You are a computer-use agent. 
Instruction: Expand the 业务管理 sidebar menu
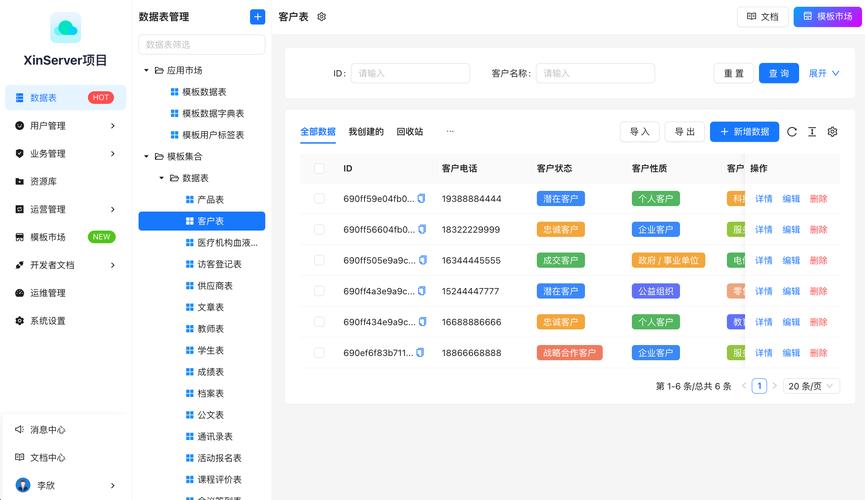[66, 153]
